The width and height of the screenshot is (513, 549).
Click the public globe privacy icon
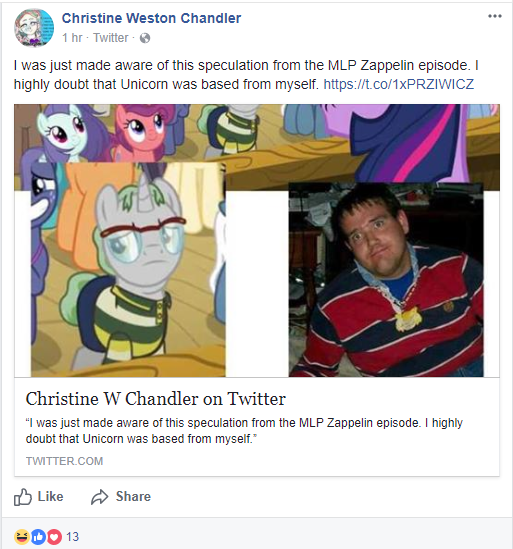pyautogui.click(x=145, y=38)
